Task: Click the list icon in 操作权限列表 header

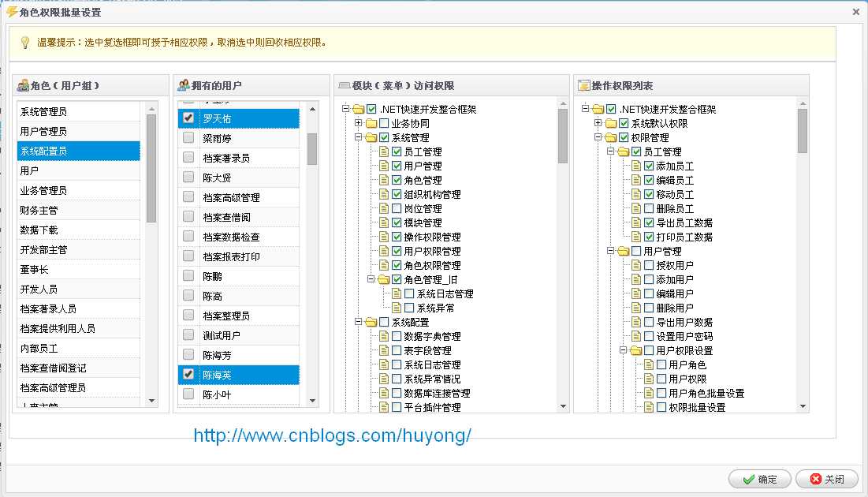Action: coord(584,85)
